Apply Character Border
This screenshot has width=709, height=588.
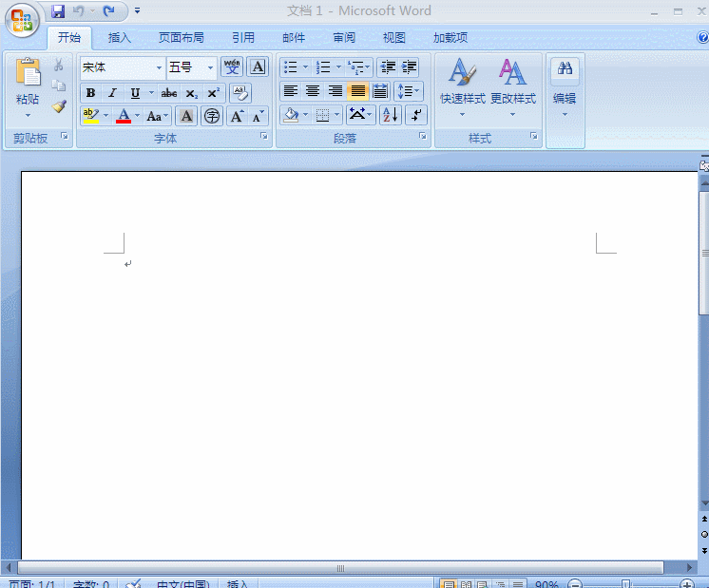tap(258, 67)
